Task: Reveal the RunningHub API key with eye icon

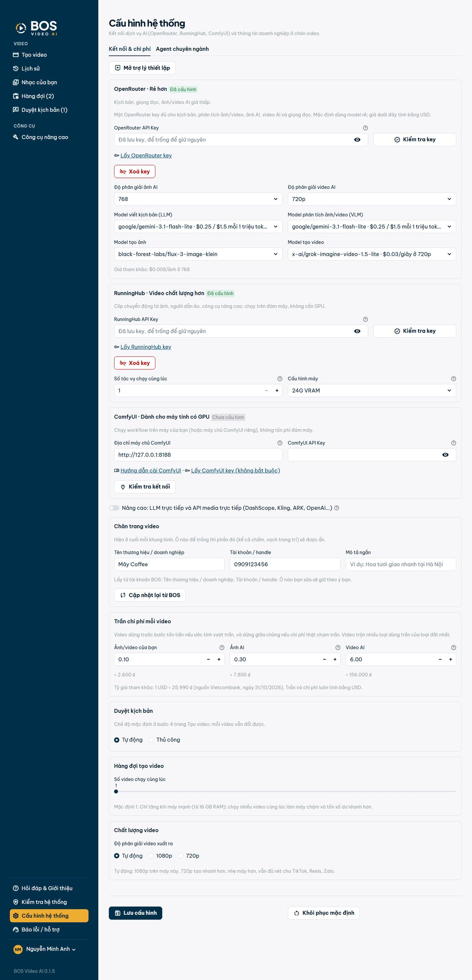Action: (x=357, y=331)
